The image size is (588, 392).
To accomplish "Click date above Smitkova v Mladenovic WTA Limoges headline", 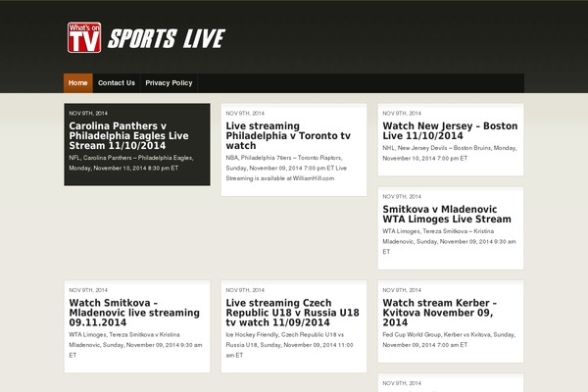I will click(x=402, y=197).
